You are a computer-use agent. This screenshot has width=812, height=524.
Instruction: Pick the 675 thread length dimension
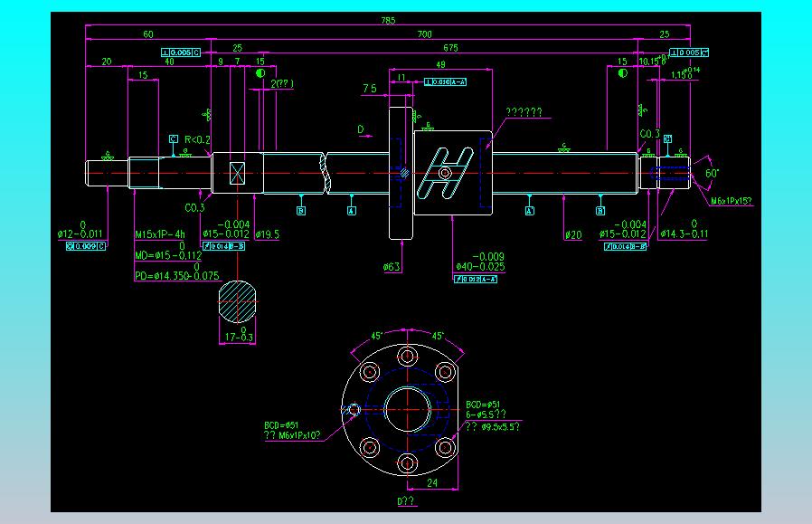pos(450,48)
